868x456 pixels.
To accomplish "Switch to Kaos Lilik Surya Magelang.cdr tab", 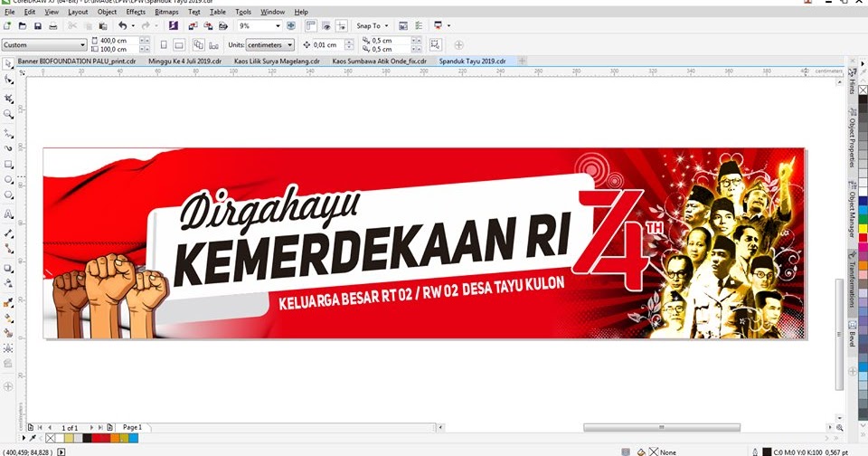I will click(277, 61).
